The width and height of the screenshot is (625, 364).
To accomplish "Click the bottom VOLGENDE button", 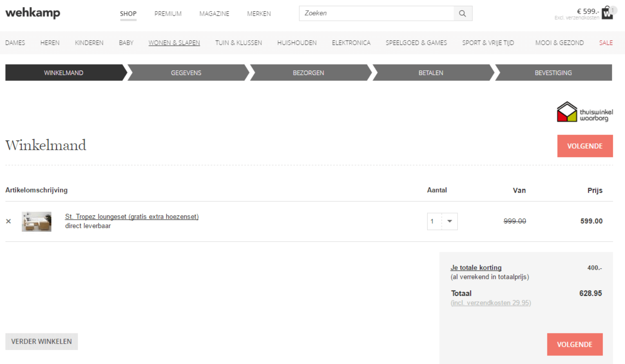I will (x=575, y=344).
